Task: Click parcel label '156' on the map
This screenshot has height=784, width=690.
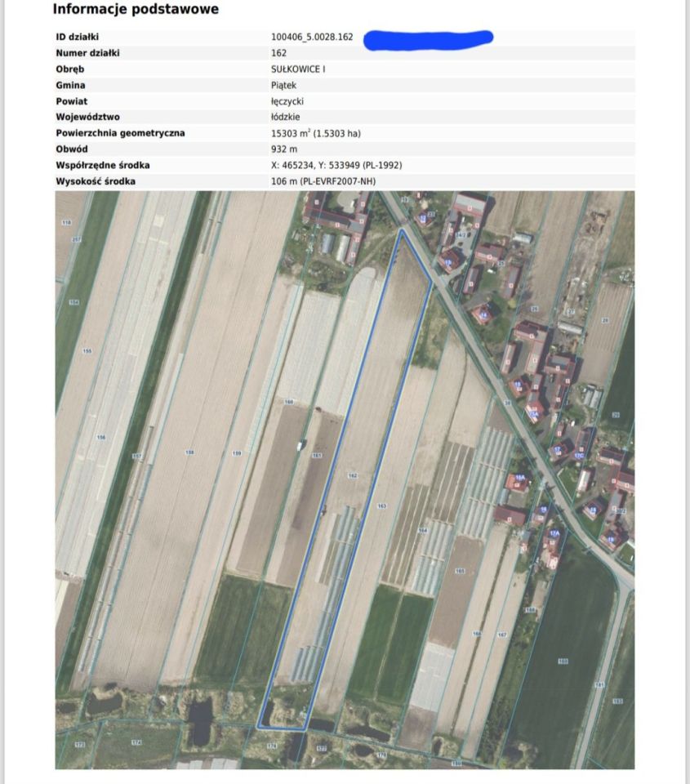Action: 101,438
